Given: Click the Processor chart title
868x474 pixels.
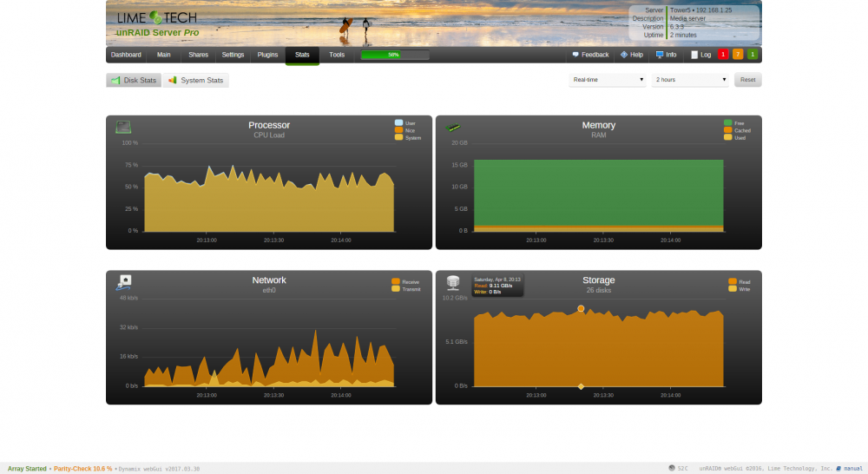Looking at the screenshot, I should 269,125.
